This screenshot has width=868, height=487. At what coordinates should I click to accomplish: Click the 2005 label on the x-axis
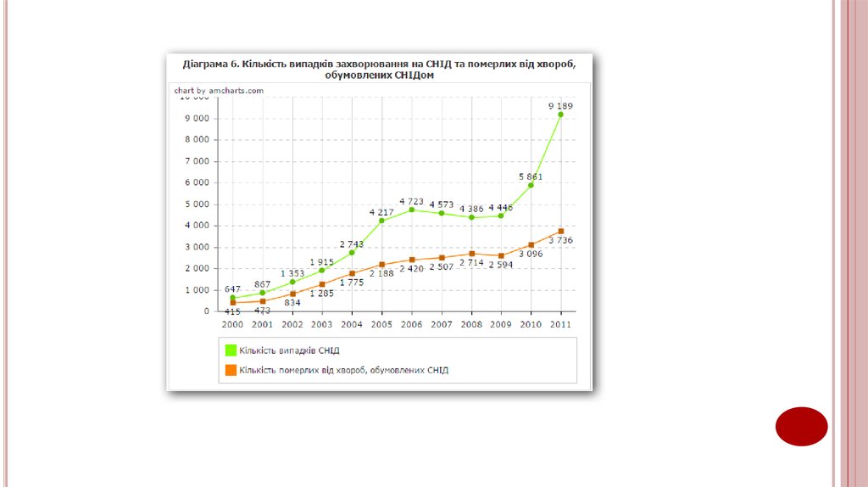[x=381, y=324]
